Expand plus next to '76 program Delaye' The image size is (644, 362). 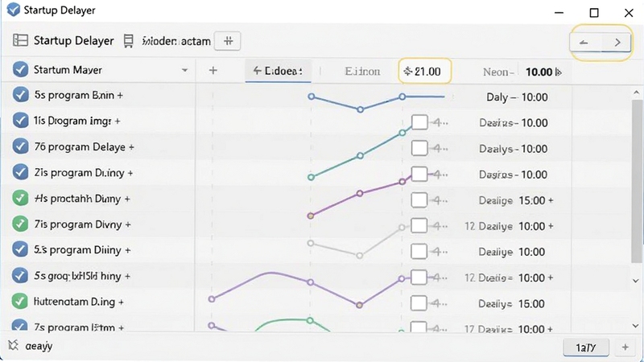click(x=131, y=147)
